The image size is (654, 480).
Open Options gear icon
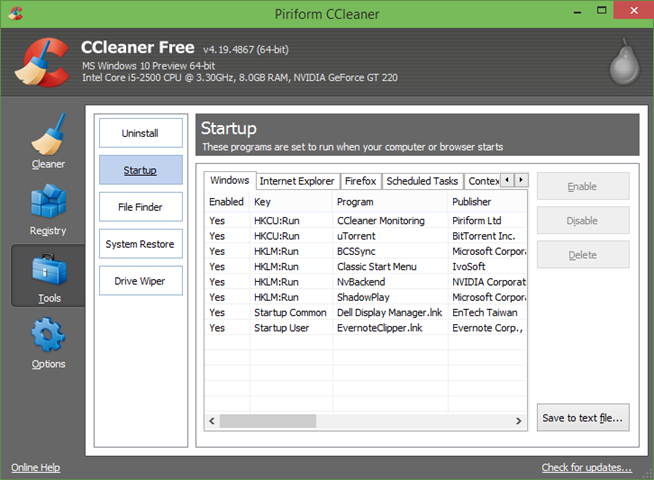click(x=48, y=334)
